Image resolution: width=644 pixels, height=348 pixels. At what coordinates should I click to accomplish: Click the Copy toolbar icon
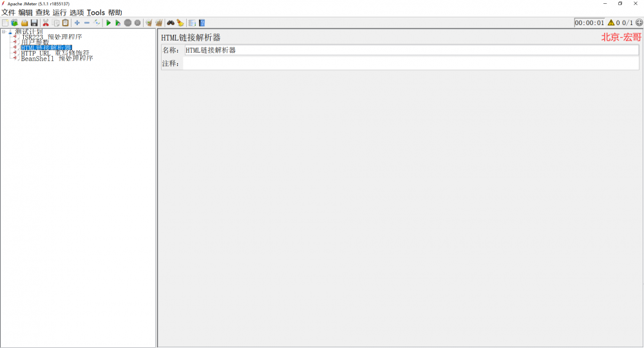click(56, 23)
